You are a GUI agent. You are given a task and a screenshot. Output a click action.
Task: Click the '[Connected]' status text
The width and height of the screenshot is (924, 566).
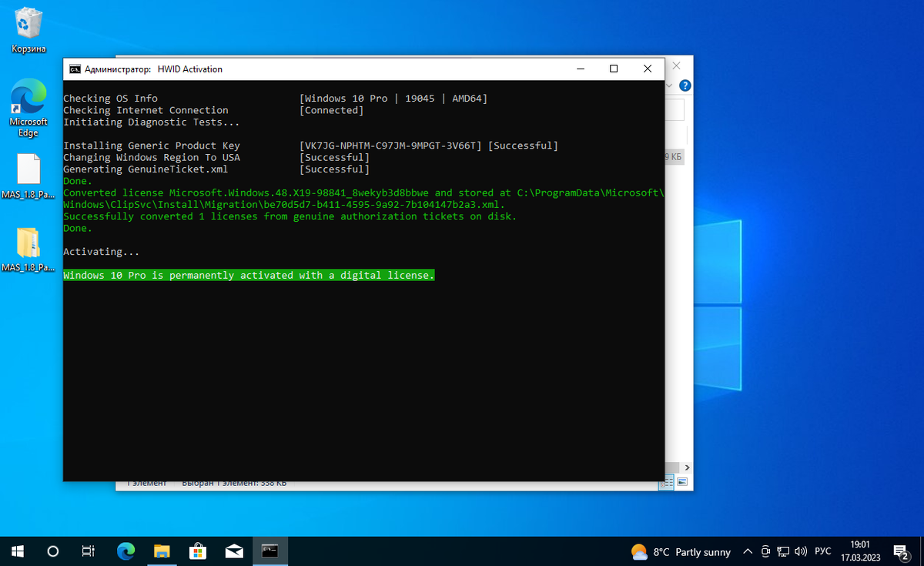click(331, 110)
